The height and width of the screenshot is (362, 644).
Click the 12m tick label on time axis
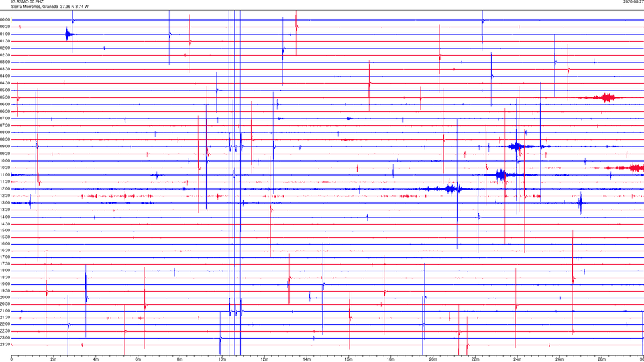click(264, 359)
